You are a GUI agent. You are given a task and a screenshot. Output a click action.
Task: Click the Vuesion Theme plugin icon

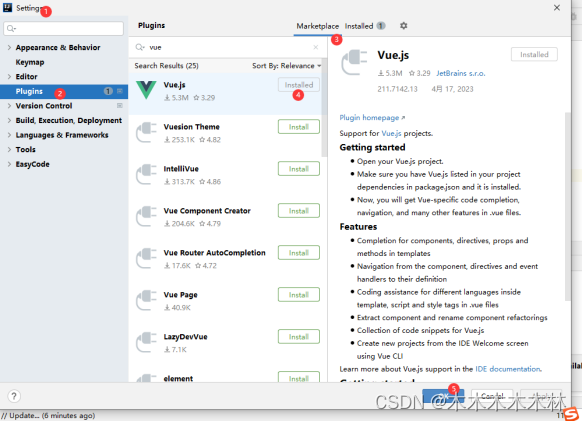(x=146, y=132)
